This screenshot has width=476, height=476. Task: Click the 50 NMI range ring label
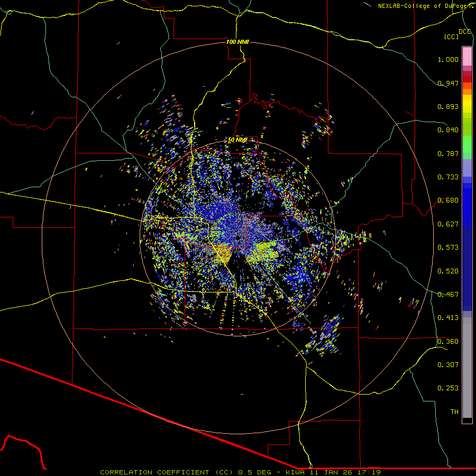[237, 140]
